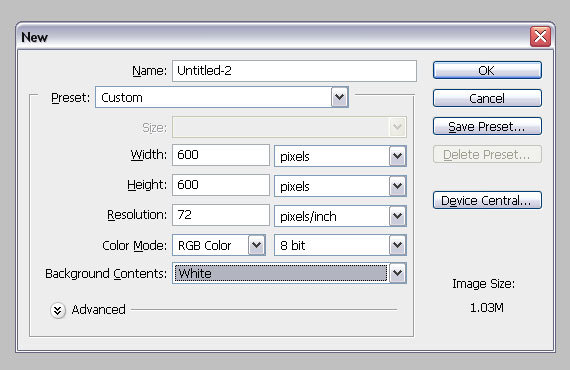Click the highlighted White background value
The image size is (570, 370).
[x=281, y=273]
